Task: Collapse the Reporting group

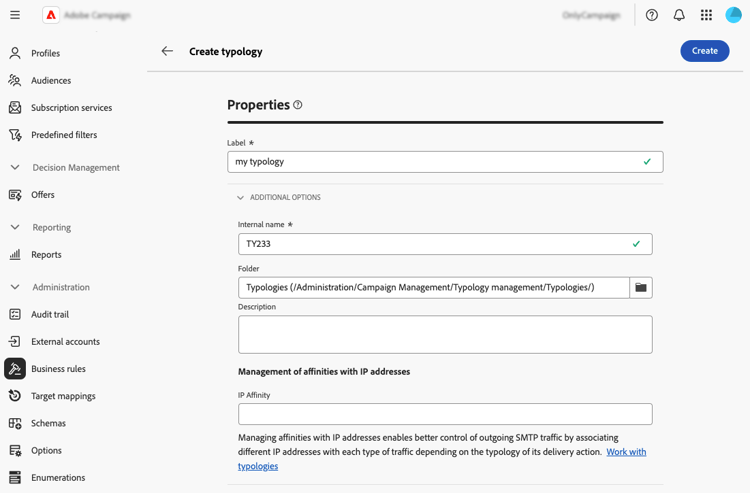Action: 15,227
